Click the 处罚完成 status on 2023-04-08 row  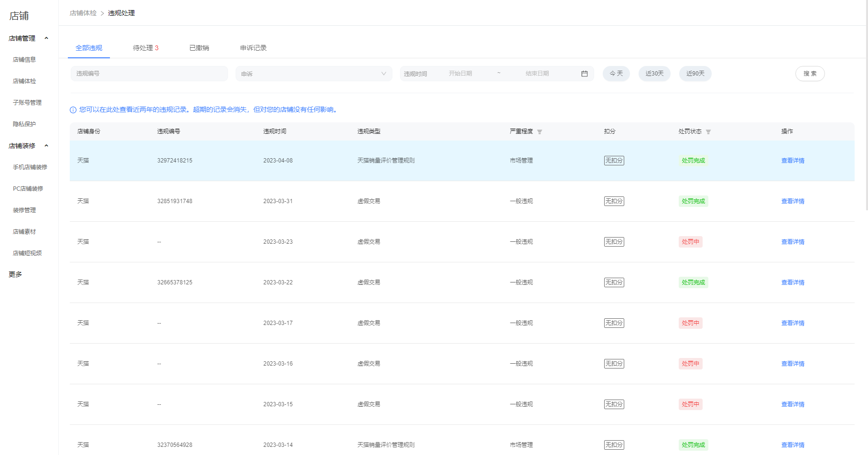point(693,161)
